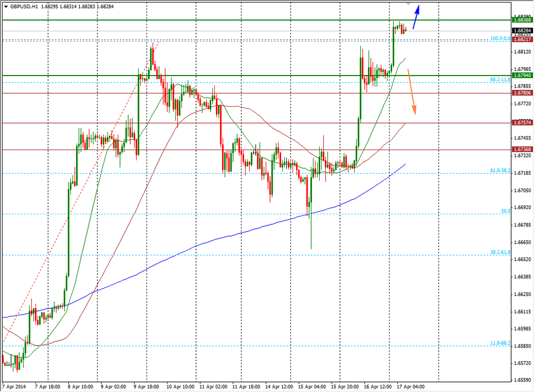Viewport: 534px width, 392px height.
Task: Click the green 1.67940 price level label
Action: tap(522, 76)
